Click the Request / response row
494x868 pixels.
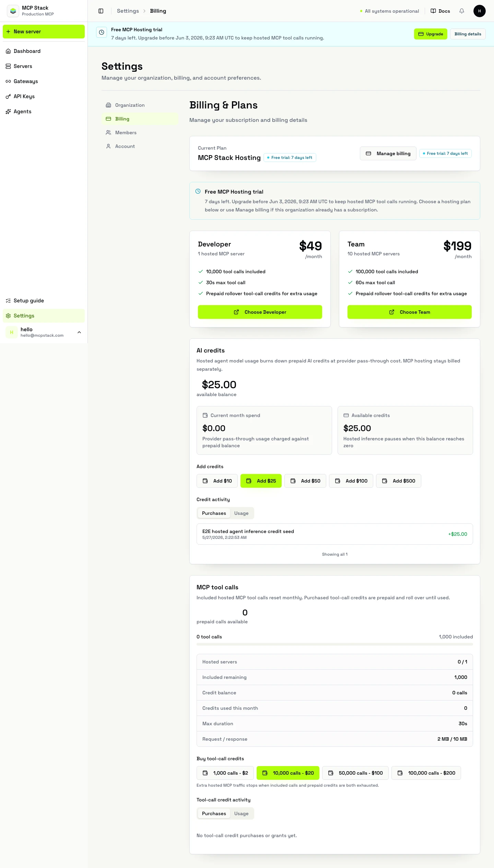(334, 739)
